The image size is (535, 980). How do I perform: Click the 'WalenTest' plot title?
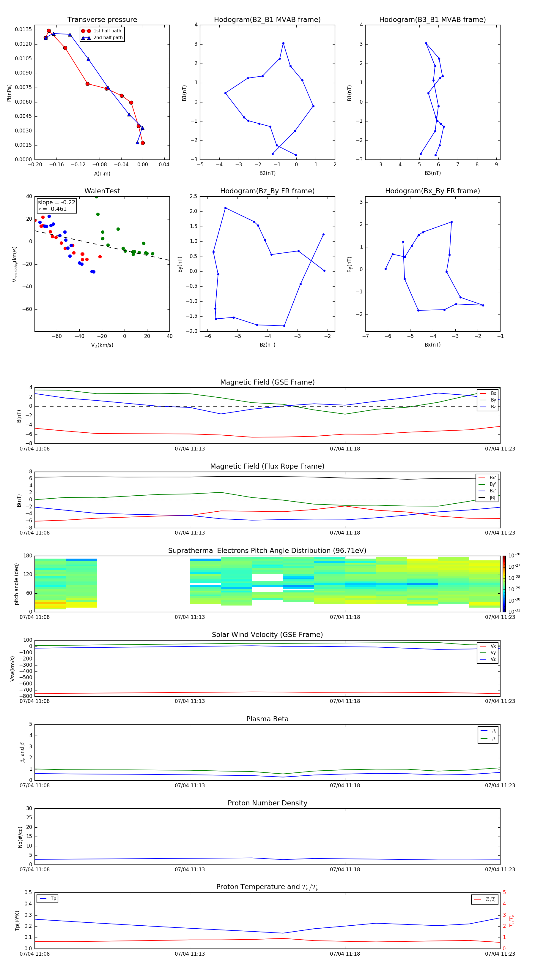[102, 191]
